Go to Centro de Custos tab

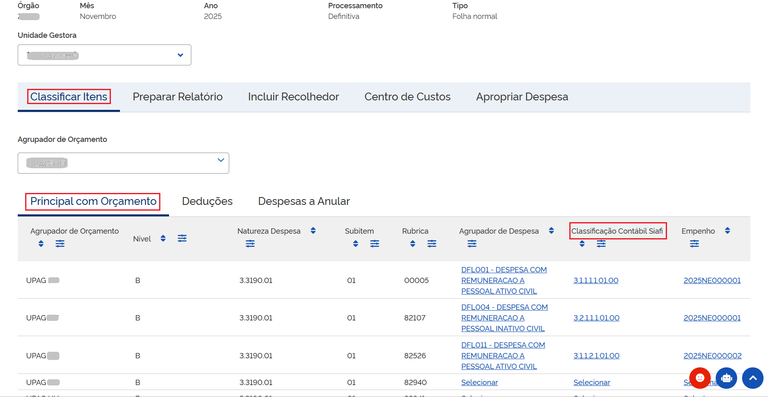[x=408, y=97]
